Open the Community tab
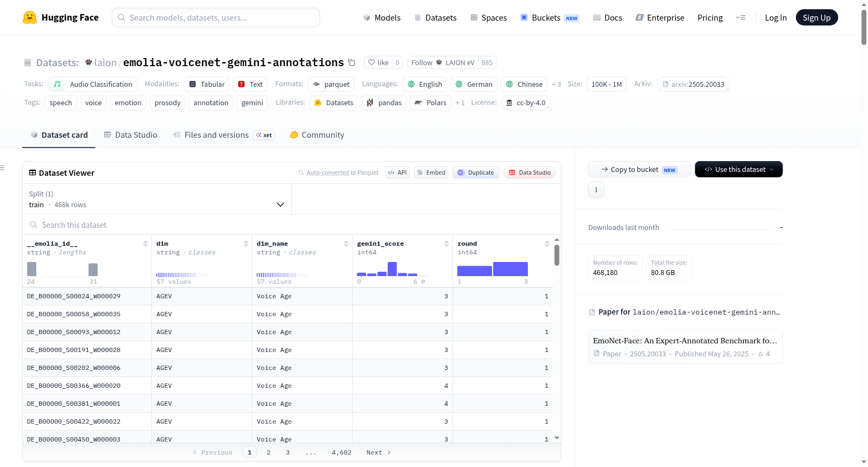The image size is (868, 467). (x=317, y=135)
